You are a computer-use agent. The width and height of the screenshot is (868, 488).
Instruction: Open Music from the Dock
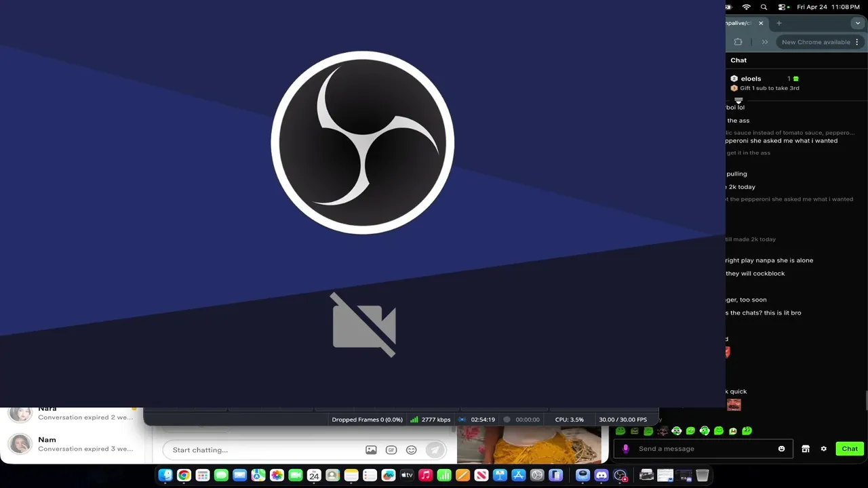(x=425, y=475)
